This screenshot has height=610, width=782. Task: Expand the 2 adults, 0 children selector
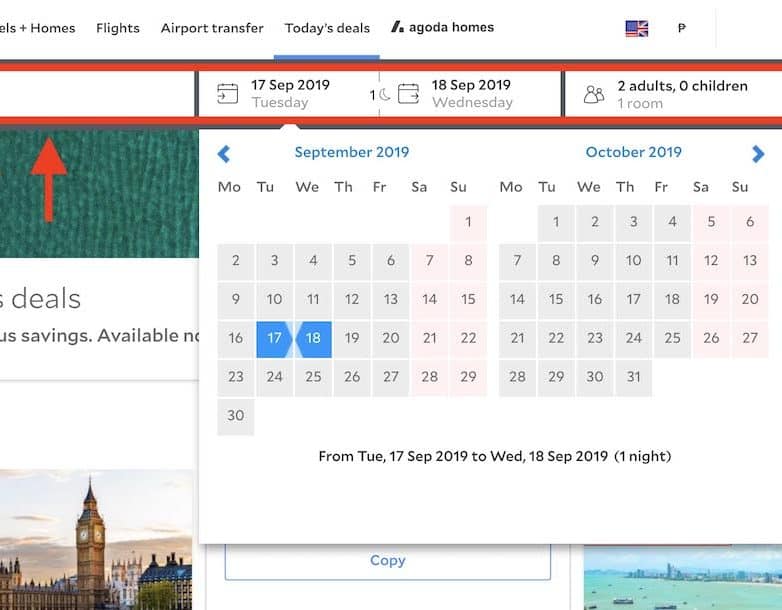coord(682,94)
